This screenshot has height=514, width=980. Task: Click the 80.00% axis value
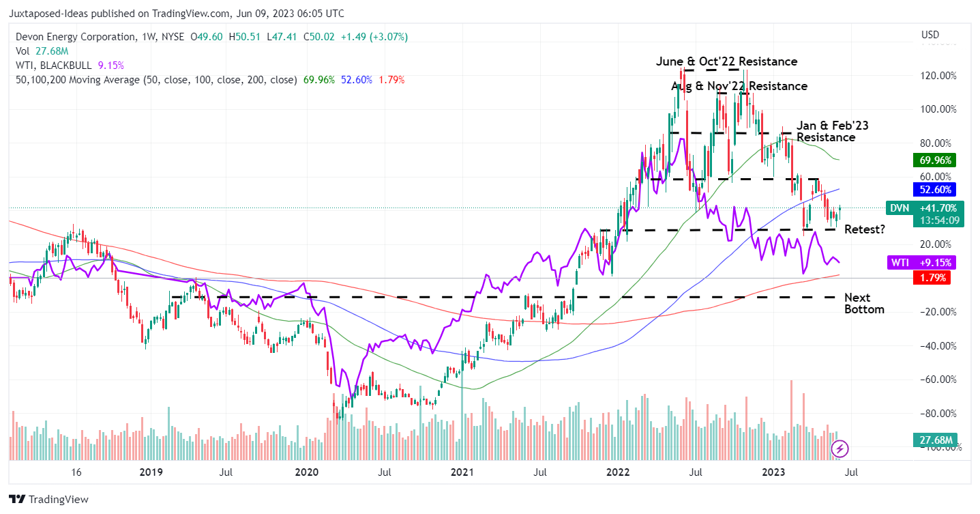[934, 143]
